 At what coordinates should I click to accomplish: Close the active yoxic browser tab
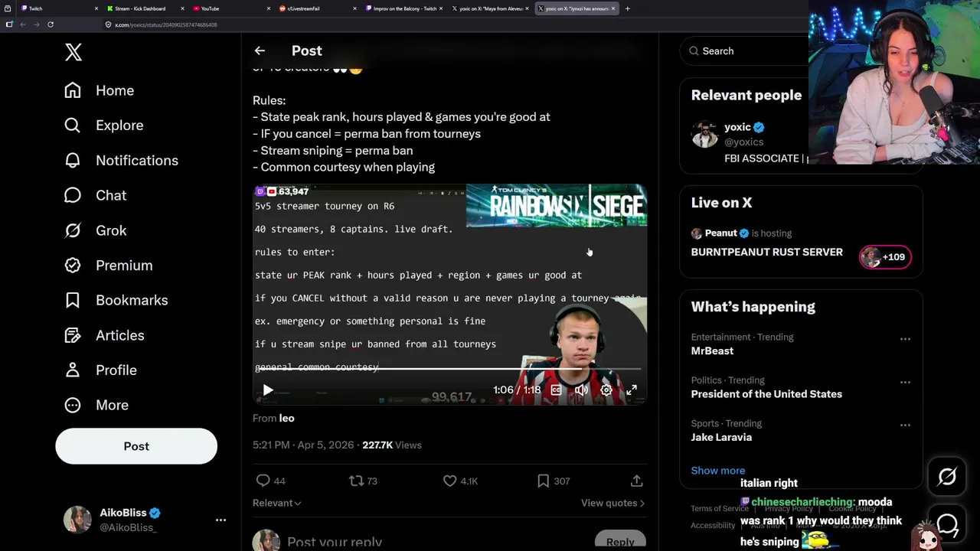click(613, 8)
